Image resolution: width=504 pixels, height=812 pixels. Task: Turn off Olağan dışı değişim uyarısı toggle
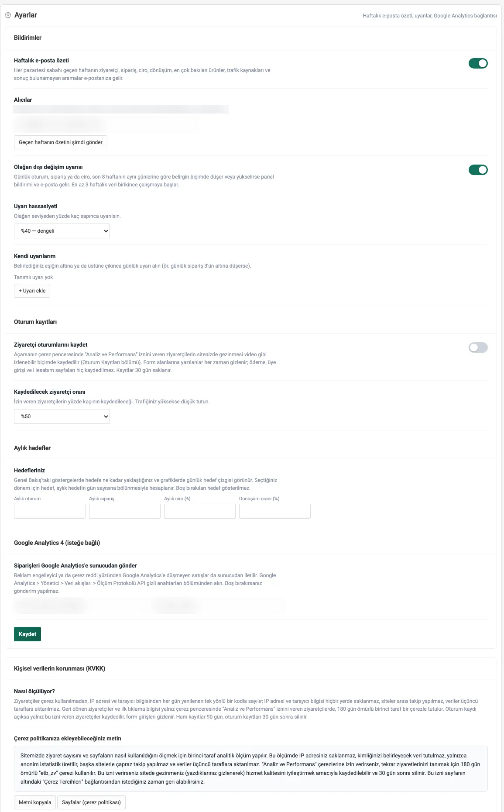[478, 170]
